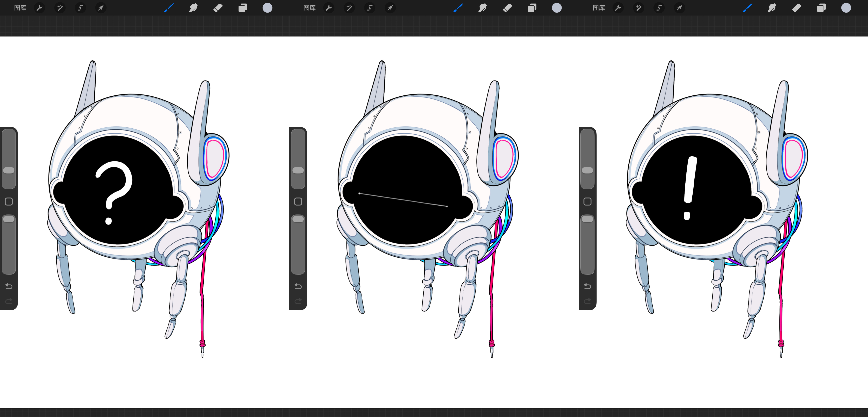The image size is (868, 417).
Task: Pick the Brush tool above the exclamation-mark robot
Action: tap(747, 8)
